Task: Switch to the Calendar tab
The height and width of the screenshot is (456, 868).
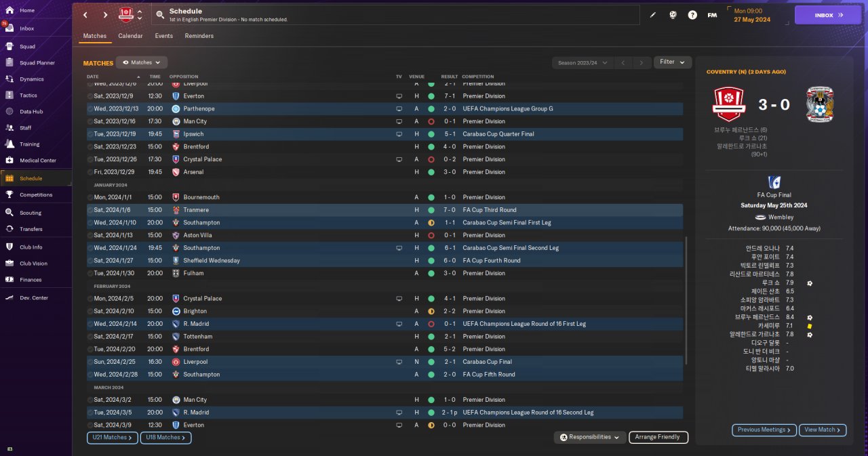Action: 130,36
